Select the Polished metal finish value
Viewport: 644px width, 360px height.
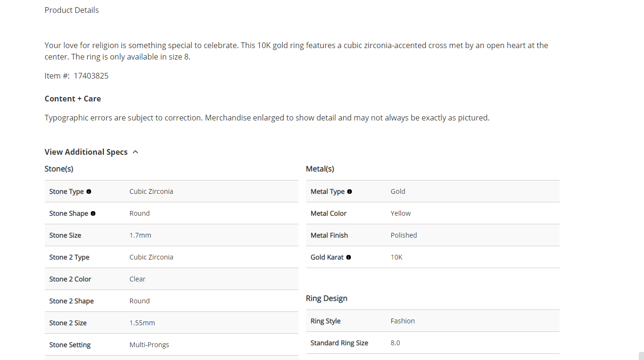coord(404,235)
